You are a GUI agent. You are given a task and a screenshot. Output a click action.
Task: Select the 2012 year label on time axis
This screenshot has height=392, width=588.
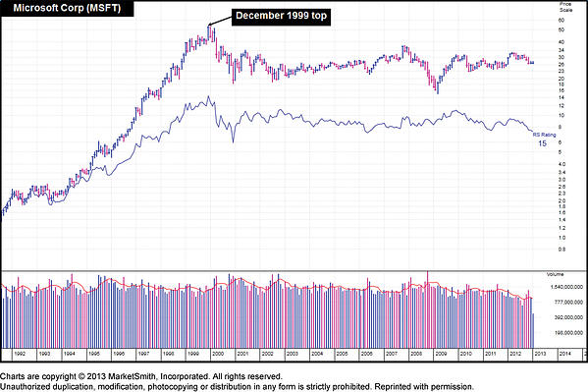(515, 354)
